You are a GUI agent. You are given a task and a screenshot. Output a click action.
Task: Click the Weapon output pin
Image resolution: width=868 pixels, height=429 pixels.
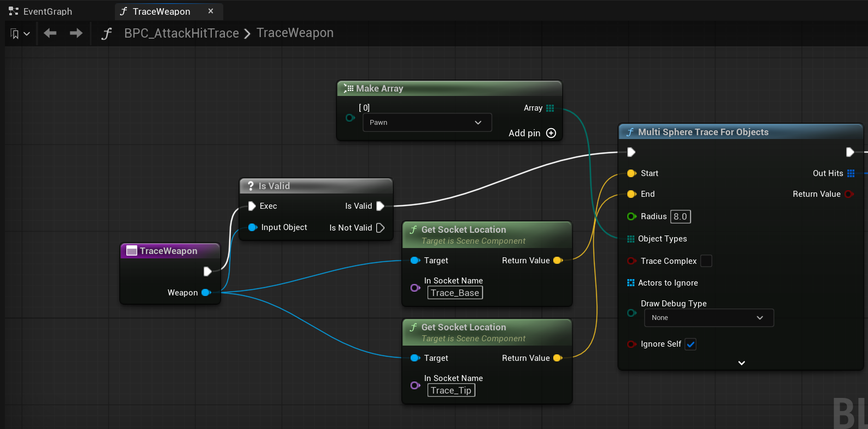[x=206, y=293]
